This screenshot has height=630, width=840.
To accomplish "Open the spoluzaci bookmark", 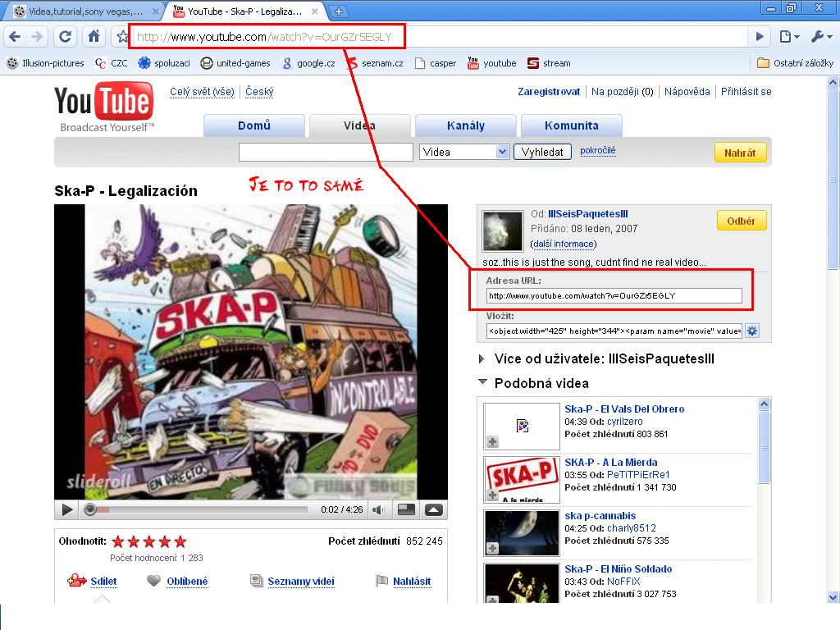I will click(x=164, y=63).
